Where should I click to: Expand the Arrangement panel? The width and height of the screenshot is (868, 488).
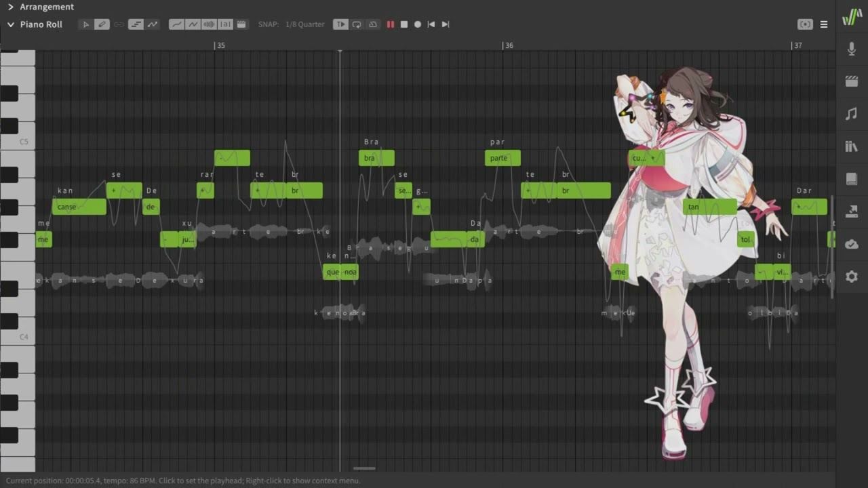click(10, 7)
